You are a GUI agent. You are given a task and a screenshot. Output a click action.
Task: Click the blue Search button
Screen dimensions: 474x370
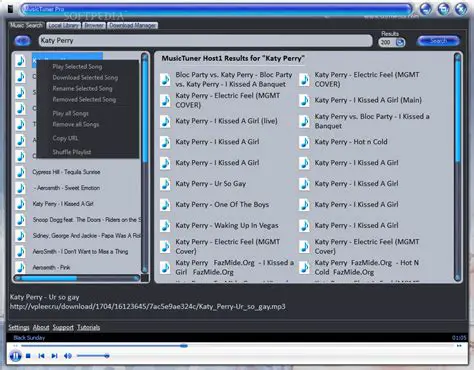click(438, 41)
